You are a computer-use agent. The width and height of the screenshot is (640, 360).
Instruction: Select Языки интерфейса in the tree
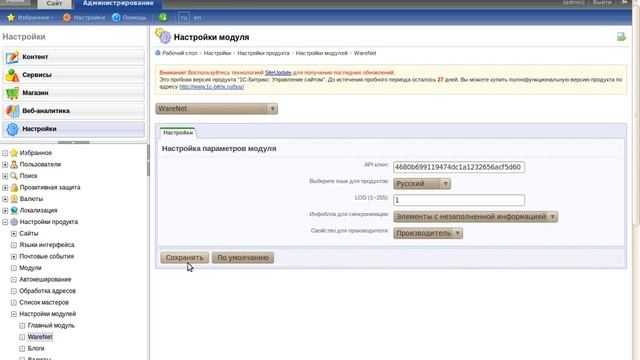tap(47, 245)
